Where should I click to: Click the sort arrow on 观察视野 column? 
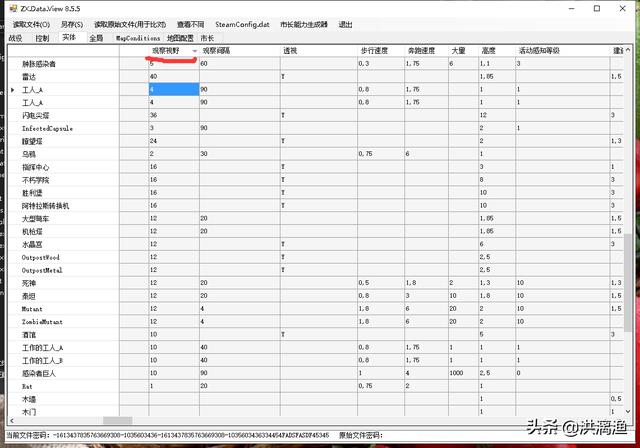[x=194, y=50]
